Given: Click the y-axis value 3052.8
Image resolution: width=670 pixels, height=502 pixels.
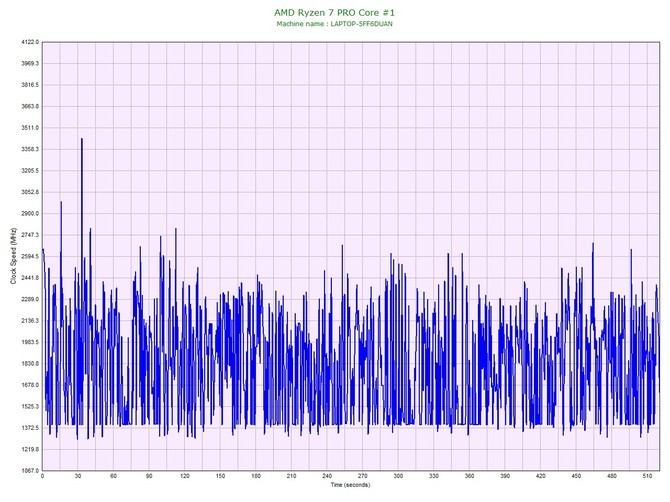Looking at the screenshot, I should (x=30, y=192).
